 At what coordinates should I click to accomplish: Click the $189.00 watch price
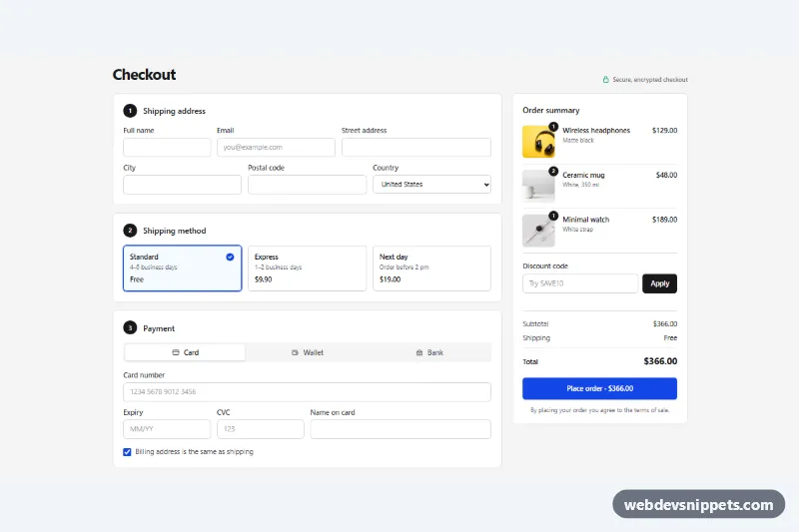[664, 220]
